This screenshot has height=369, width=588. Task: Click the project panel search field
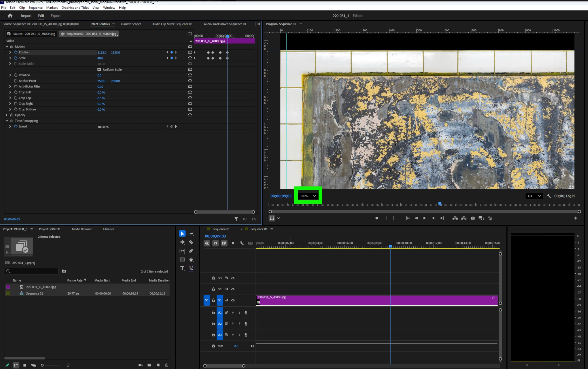point(33,271)
